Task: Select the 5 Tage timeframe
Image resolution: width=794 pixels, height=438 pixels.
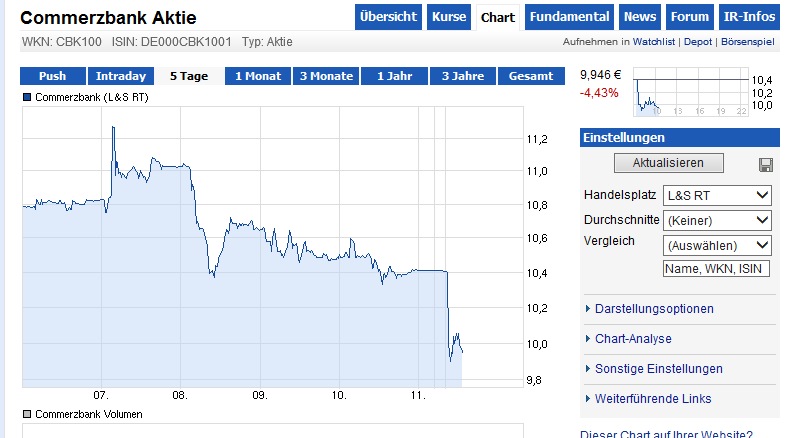Action: (x=189, y=76)
